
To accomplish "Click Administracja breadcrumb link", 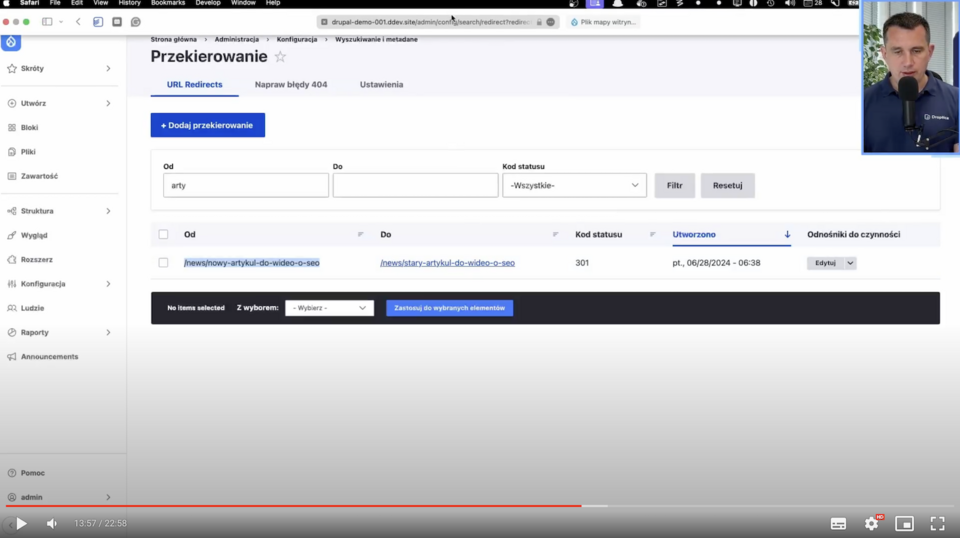I will (236, 39).
